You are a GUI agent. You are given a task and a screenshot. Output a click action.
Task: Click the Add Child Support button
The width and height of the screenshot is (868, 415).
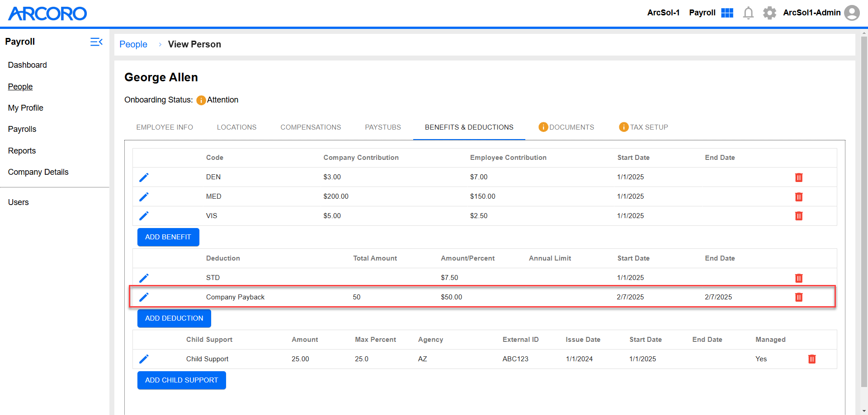[181, 380]
